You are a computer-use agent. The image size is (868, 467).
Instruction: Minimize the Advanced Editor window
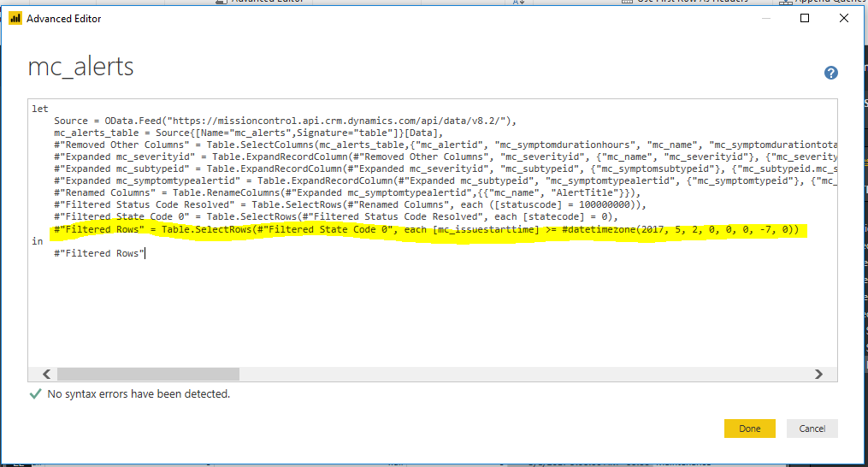click(766, 18)
